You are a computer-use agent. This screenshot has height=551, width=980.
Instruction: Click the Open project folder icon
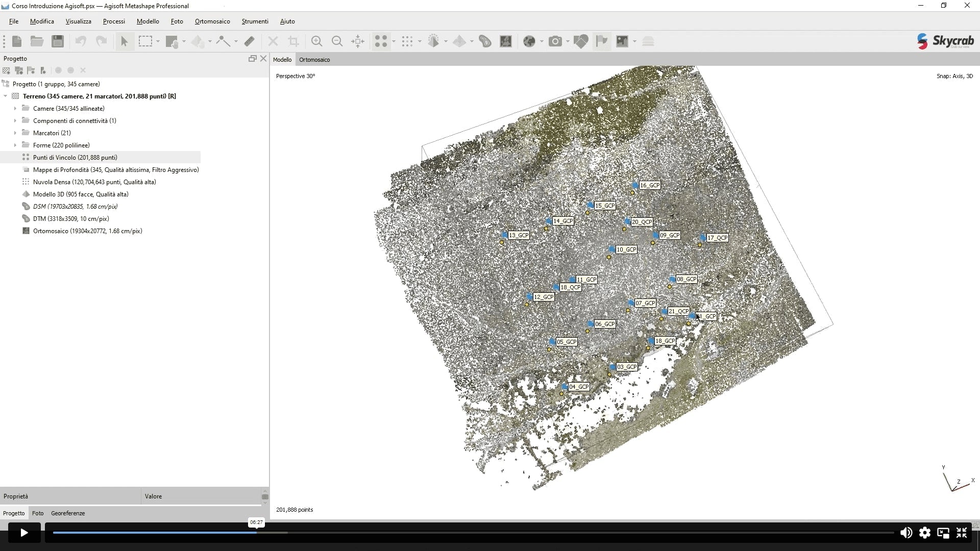point(37,41)
